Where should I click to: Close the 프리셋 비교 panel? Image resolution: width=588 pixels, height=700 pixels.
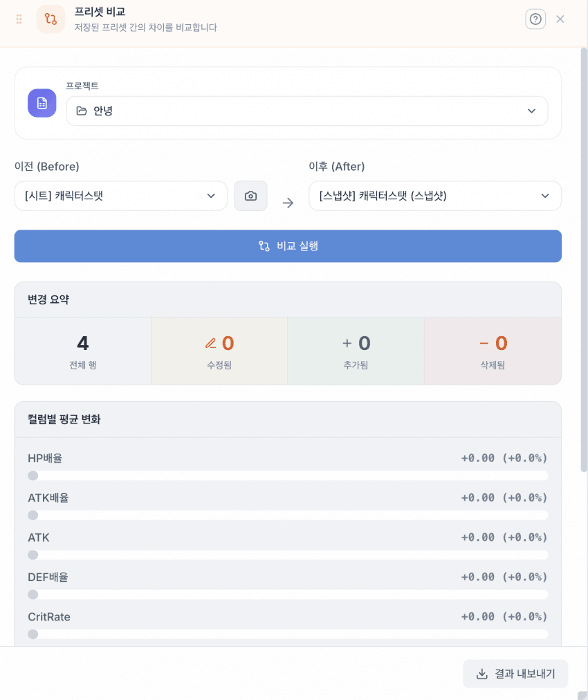click(x=560, y=19)
